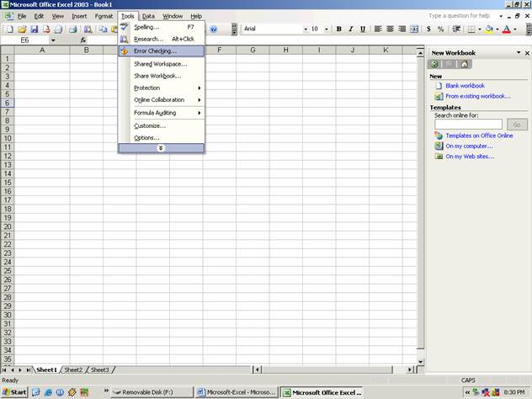The width and height of the screenshot is (532, 399).
Task: Open the help question box dropdown arrow
Action: (x=501, y=16)
